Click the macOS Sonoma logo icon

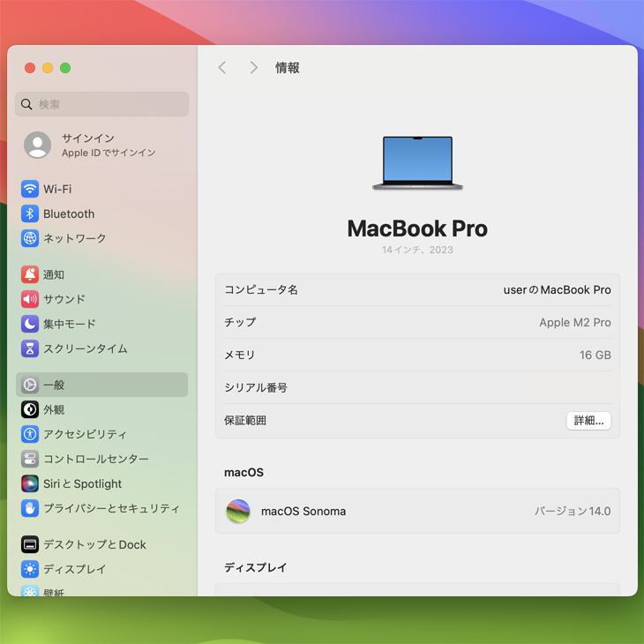(238, 511)
